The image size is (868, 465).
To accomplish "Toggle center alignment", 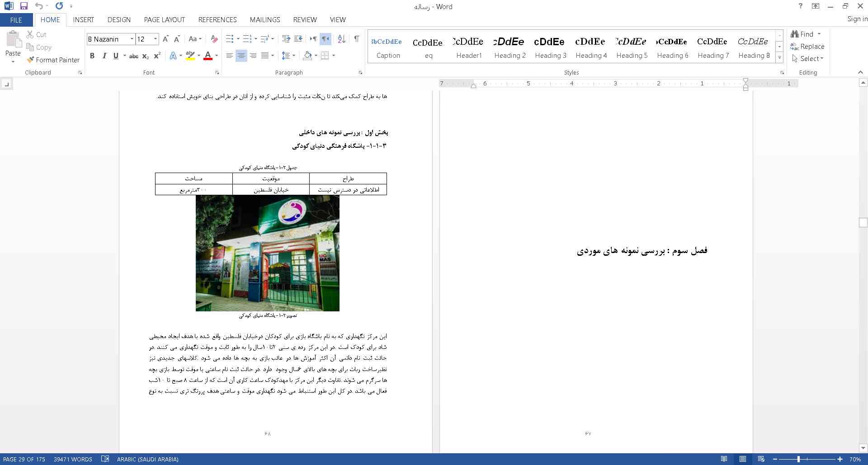I will coord(241,56).
